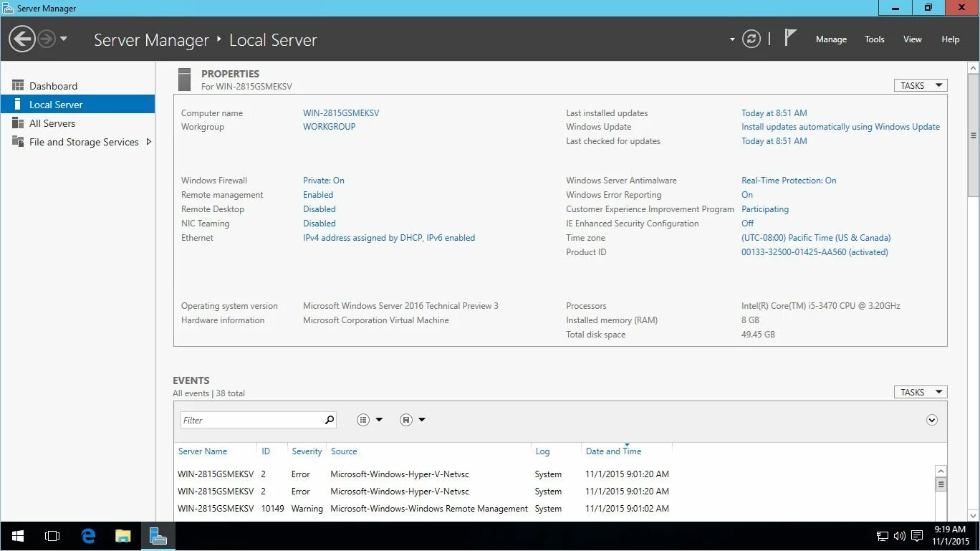Viewport: 980px width, 551px height.
Task: Click IE Enhanced Security Configuration Off link
Action: [747, 223]
